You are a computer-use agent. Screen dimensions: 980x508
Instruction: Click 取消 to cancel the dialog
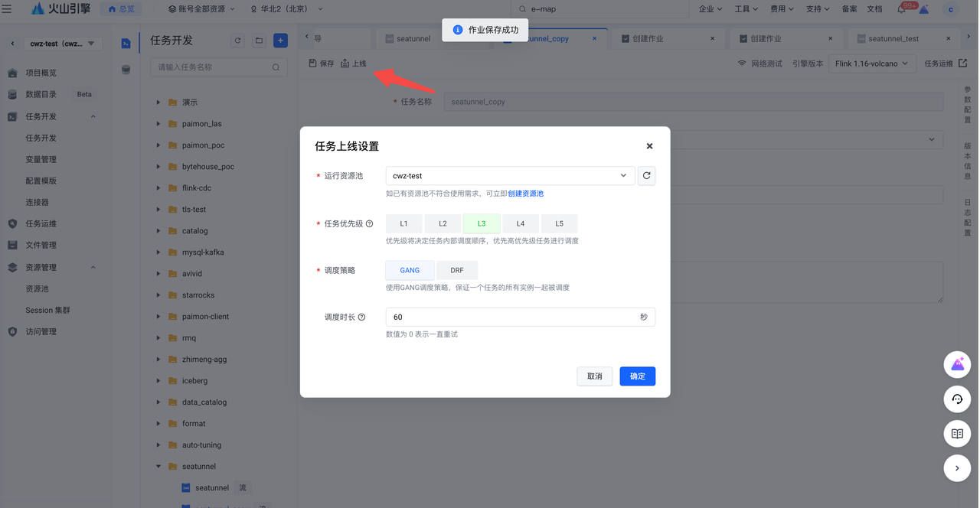point(595,376)
